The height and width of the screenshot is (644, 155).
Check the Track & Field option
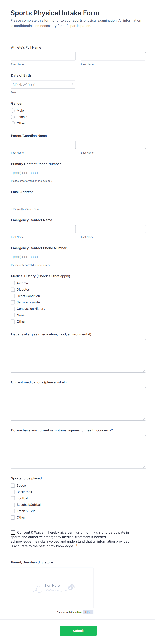pos(13,511)
